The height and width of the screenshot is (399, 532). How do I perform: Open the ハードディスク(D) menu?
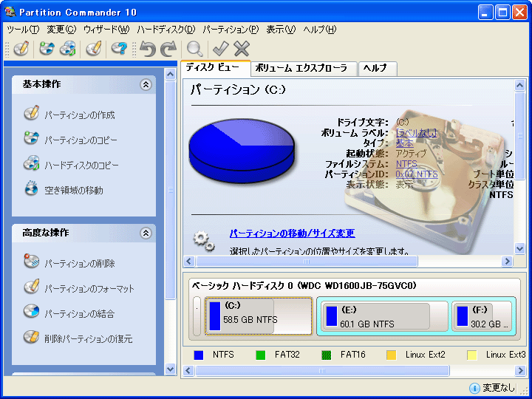pyautogui.click(x=166, y=30)
